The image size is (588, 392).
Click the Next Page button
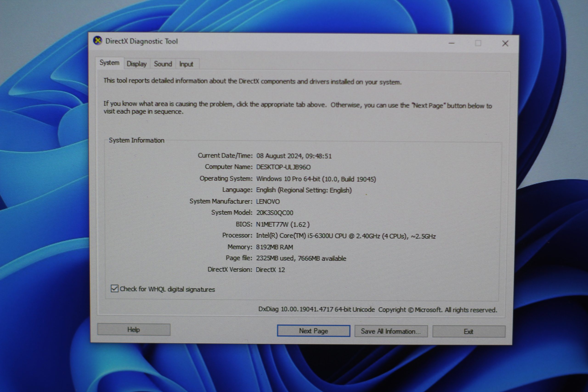point(313,331)
